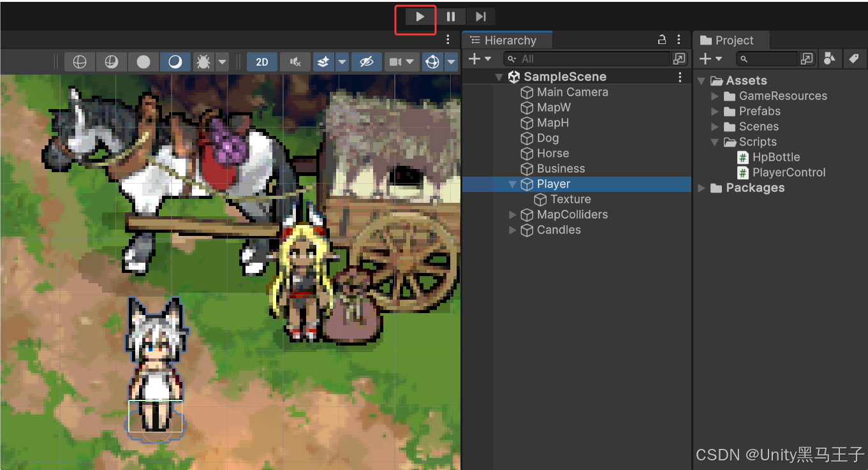The width and height of the screenshot is (868, 470).
Task: Open the Hierarchy create (+) dropdown
Action: (x=480, y=59)
